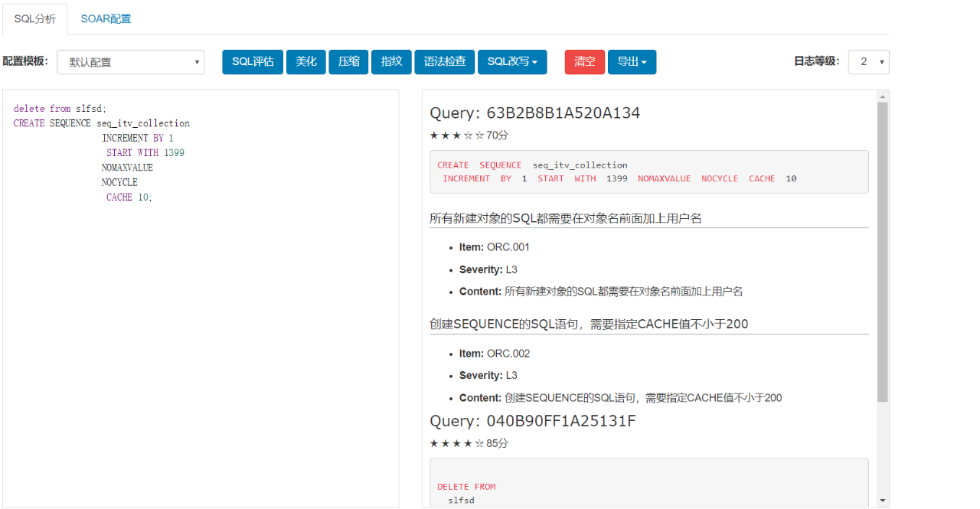
Task: Click the 'DELETE FROM' code block
Action: [x=649, y=483]
